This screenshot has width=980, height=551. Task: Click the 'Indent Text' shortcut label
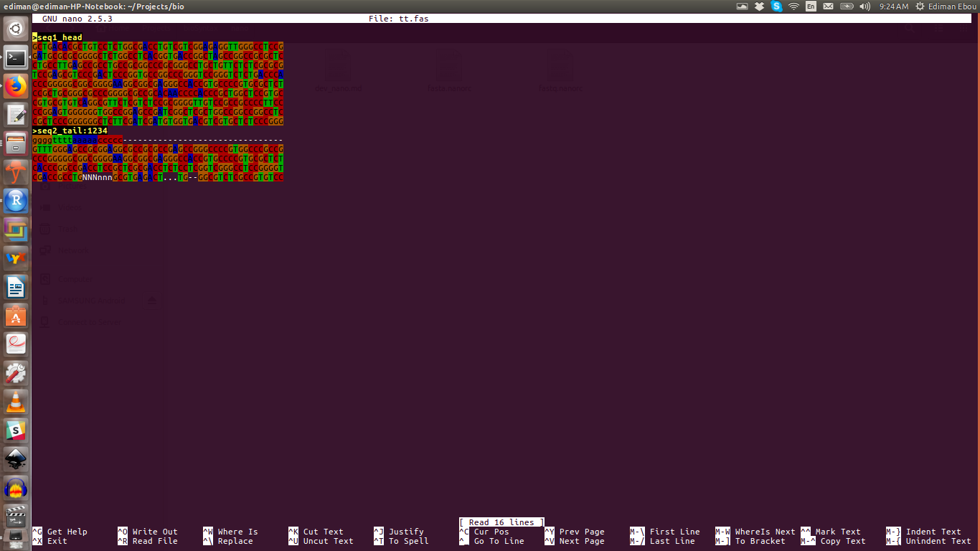(x=933, y=532)
